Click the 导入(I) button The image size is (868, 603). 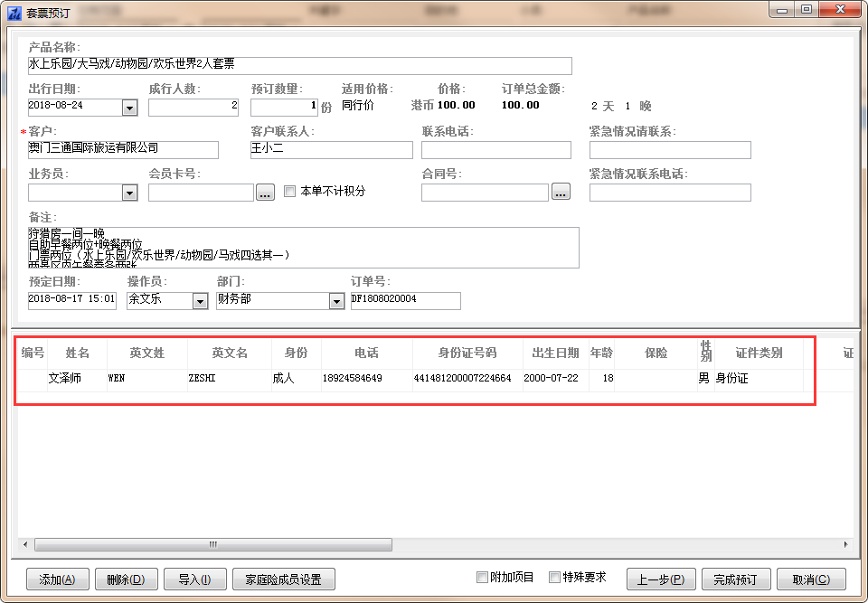195,579
